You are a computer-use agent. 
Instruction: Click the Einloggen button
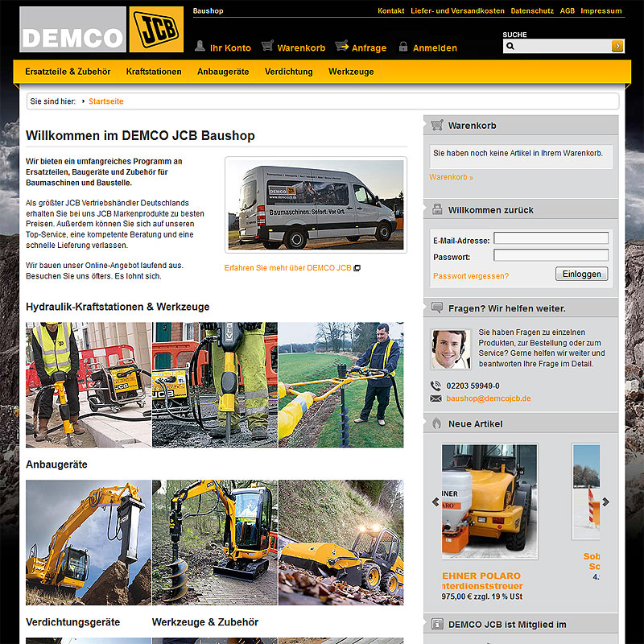[581, 274]
